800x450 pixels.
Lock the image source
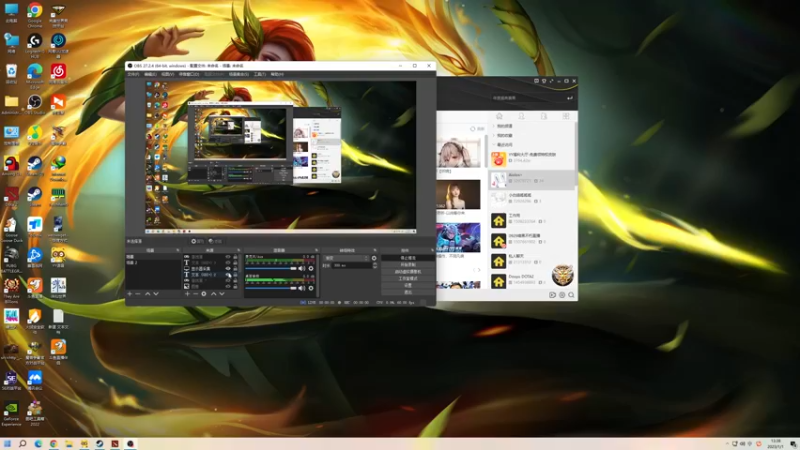pos(235,287)
